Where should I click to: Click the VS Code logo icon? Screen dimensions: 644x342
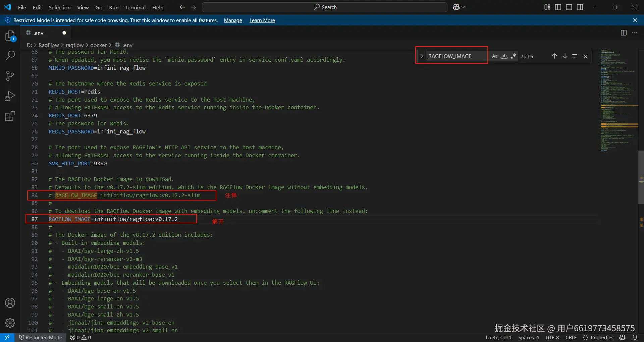click(x=7, y=7)
